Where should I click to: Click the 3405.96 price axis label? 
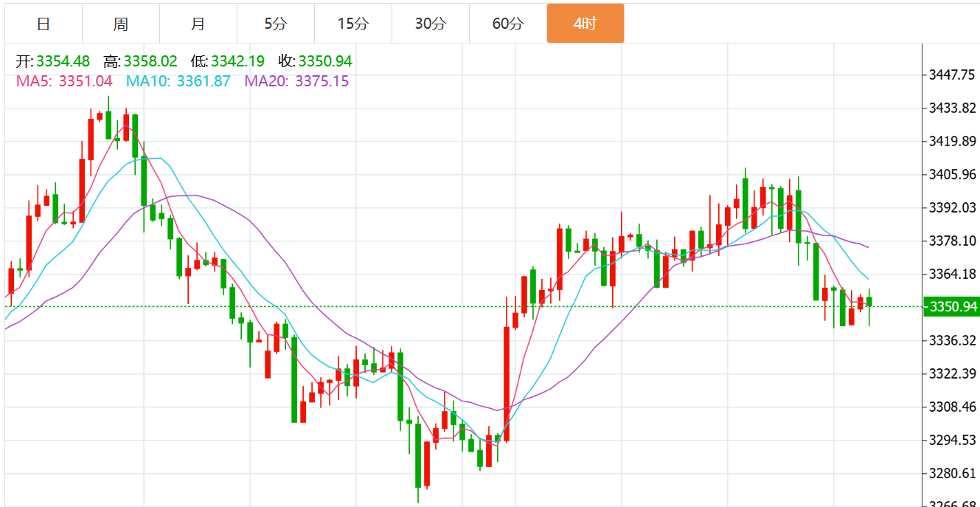[952, 175]
